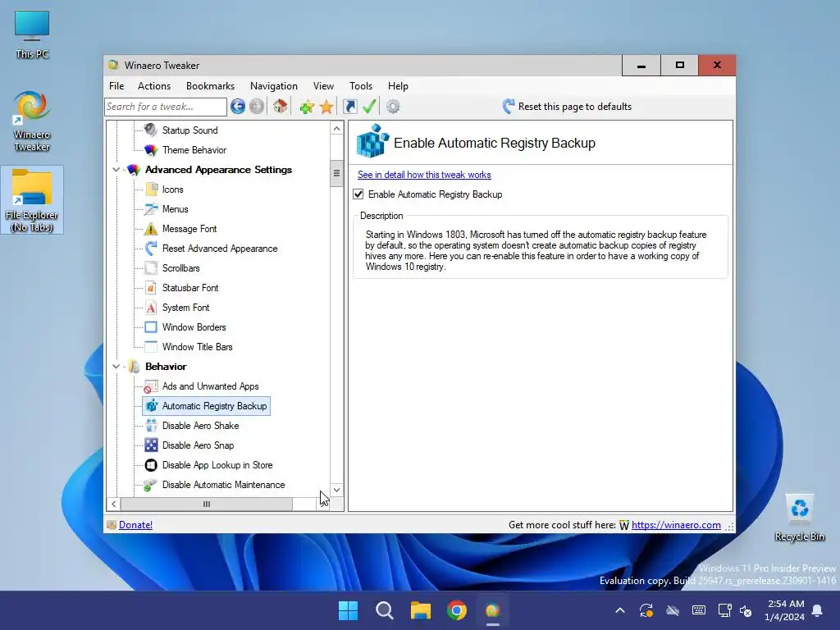Click the Startup Sound icon in tree
The height and width of the screenshot is (630, 840).
click(x=151, y=130)
